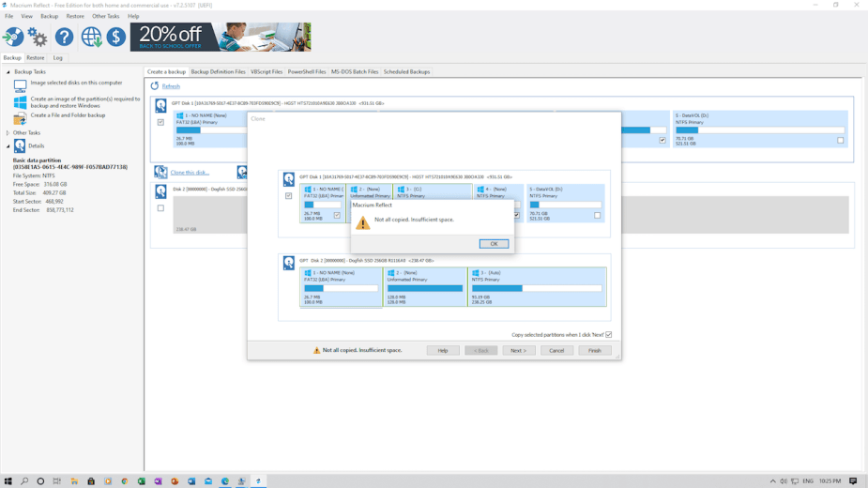
Task: Click the disk backup toolbar icon
Action: tap(13, 37)
